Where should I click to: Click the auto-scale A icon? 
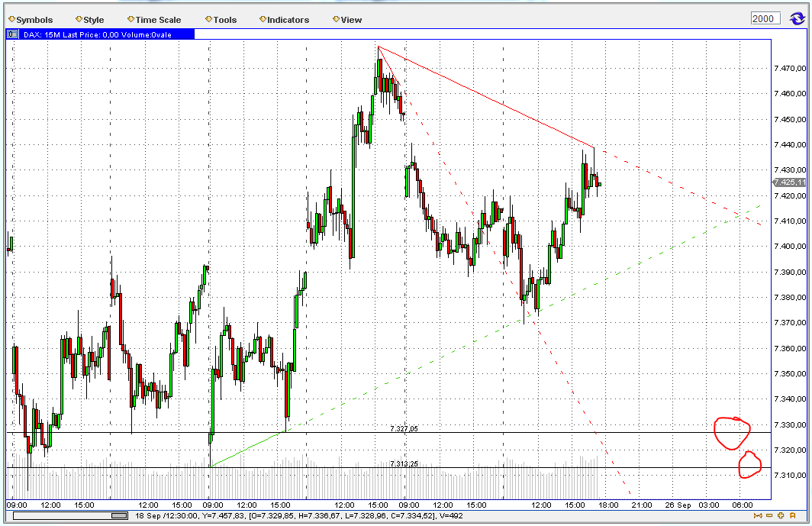[792, 515]
